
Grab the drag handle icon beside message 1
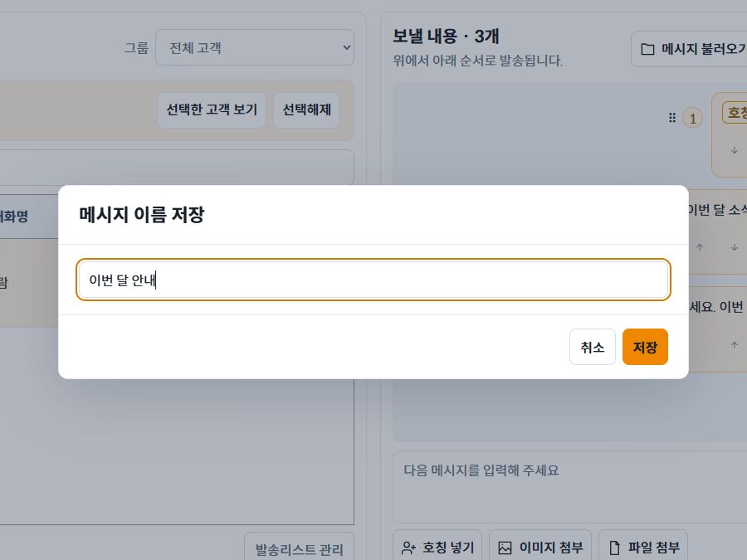click(x=672, y=118)
